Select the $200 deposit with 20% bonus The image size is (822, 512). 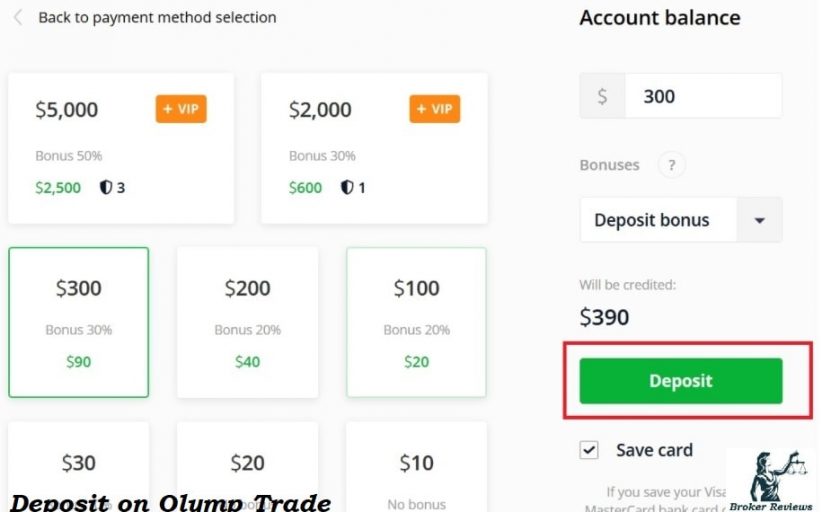[x=247, y=322]
